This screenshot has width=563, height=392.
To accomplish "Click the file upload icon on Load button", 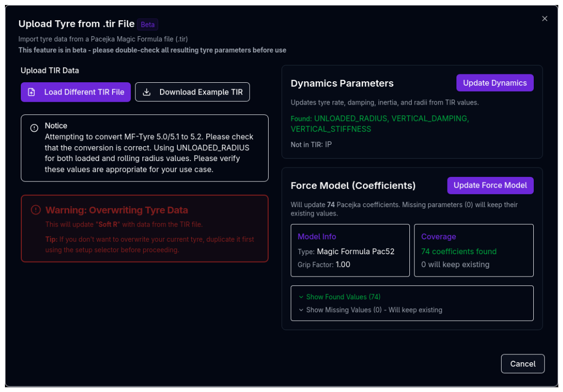I will coord(32,92).
